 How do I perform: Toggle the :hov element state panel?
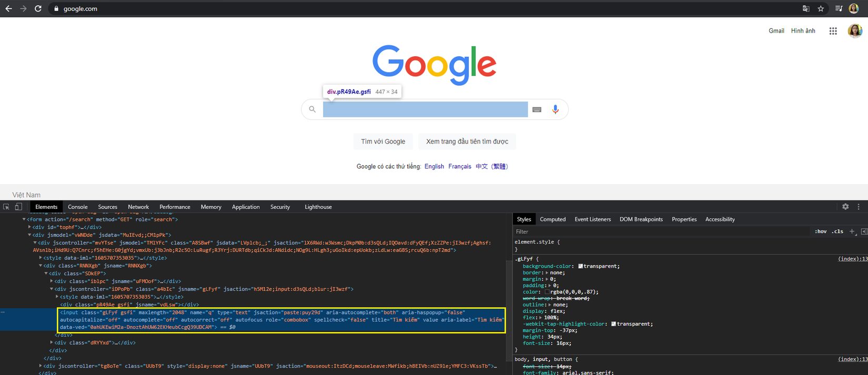821,231
